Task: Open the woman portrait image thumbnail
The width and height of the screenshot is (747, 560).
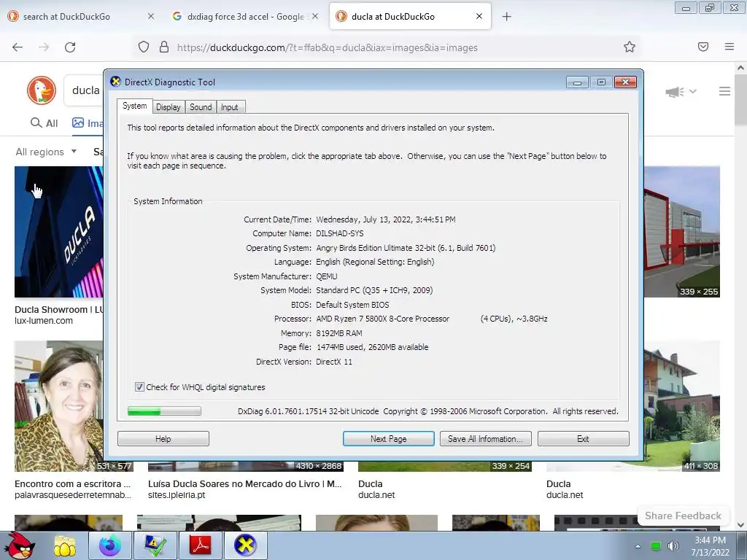Action: 58,405
